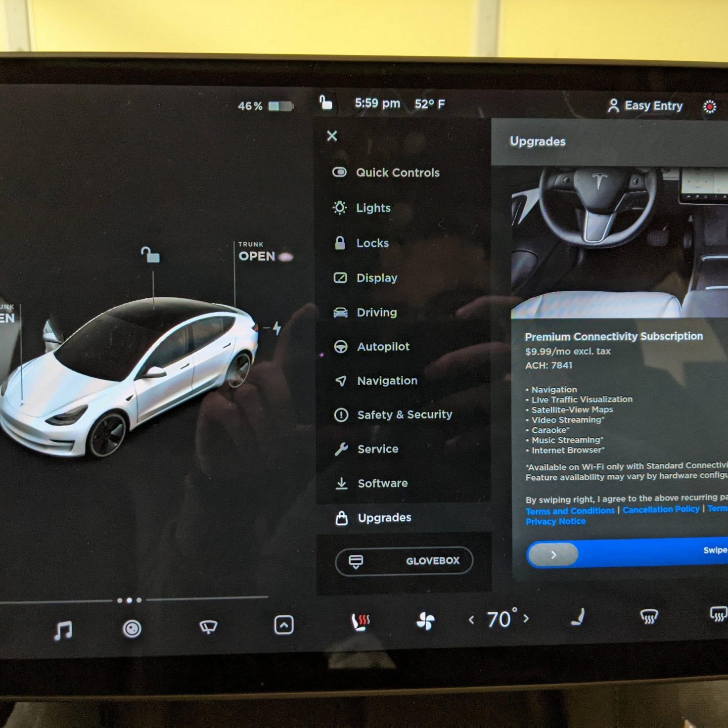The width and height of the screenshot is (728, 728).
Task: Tap the swipe-to-subscribe slider handle
Action: point(553,554)
